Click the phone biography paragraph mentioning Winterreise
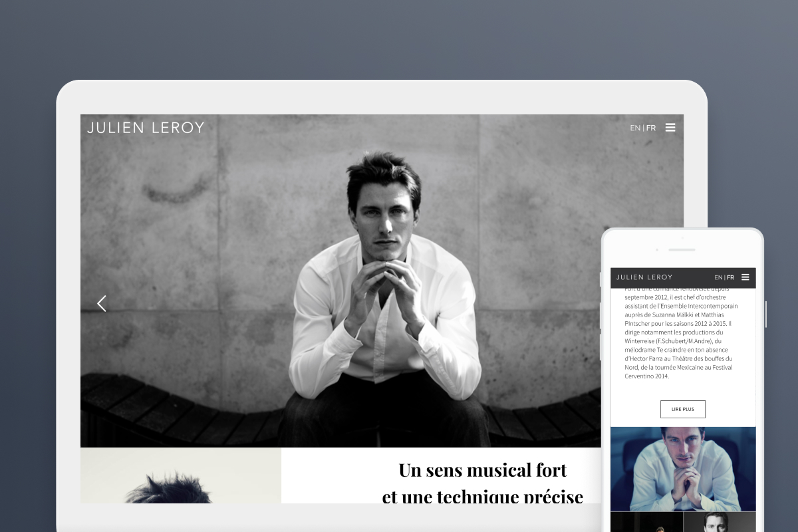798x532 pixels. point(681,332)
